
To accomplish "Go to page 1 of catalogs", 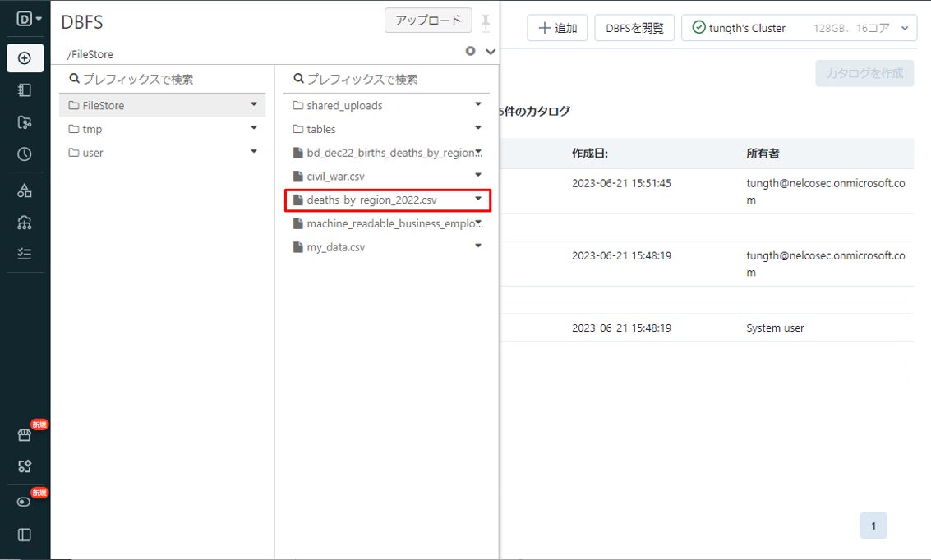I will (x=873, y=526).
